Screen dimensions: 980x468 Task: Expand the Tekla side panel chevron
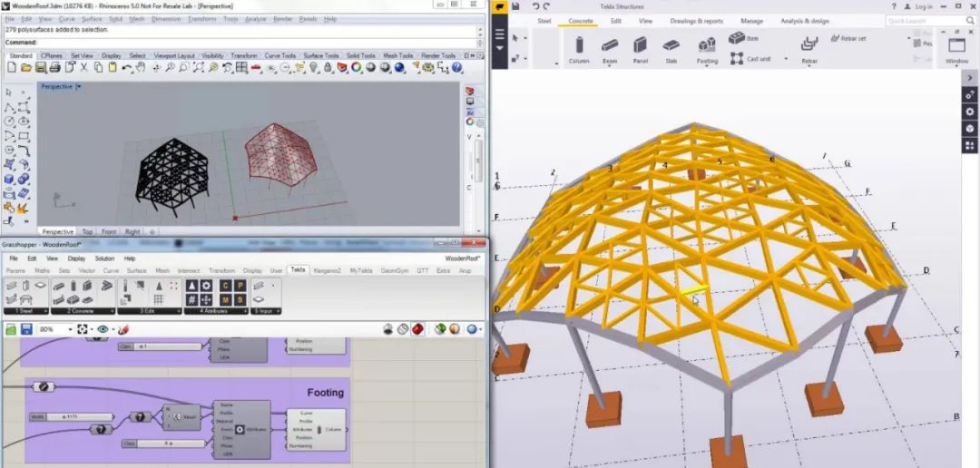970,78
